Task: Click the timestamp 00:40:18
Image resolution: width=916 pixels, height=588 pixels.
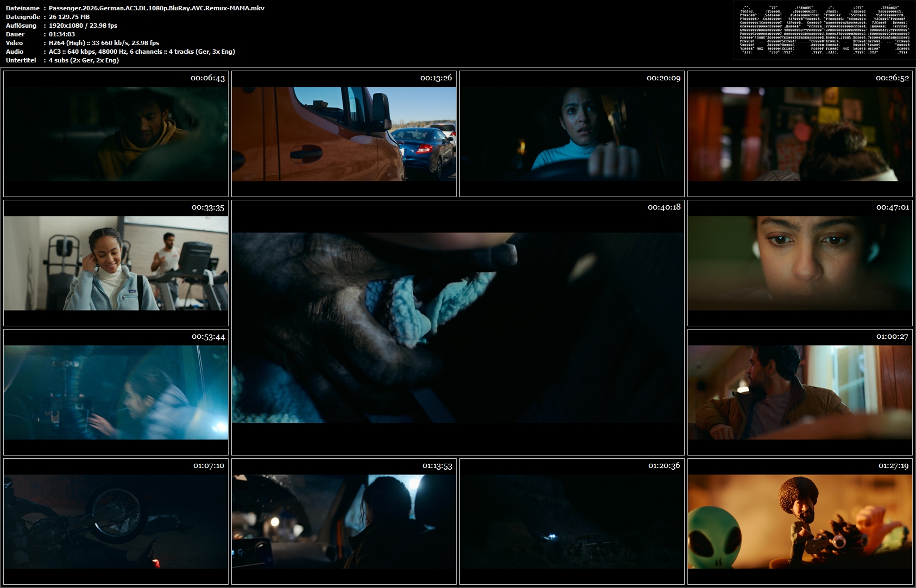Action: pyautogui.click(x=664, y=207)
